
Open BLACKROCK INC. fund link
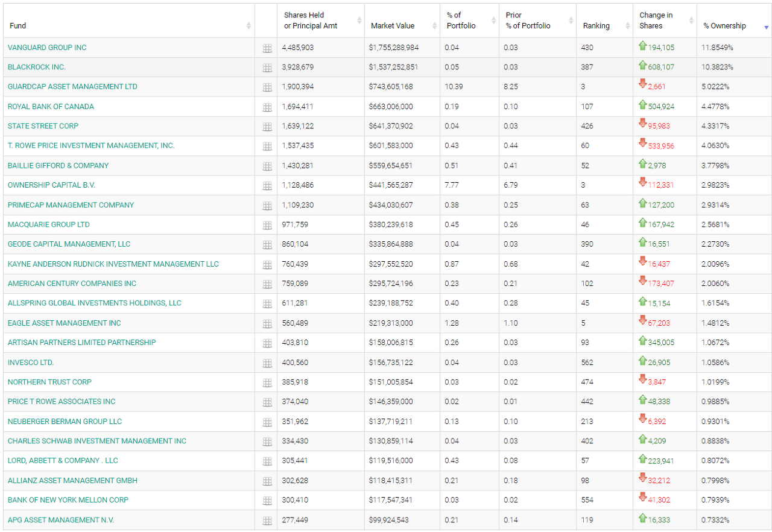(37, 67)
